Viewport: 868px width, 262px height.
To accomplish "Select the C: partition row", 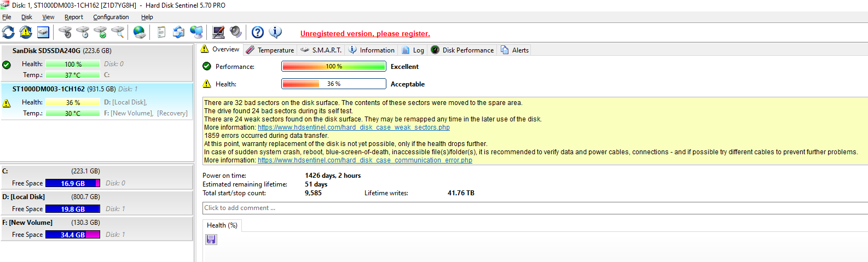I will click(x=97, y=177).
